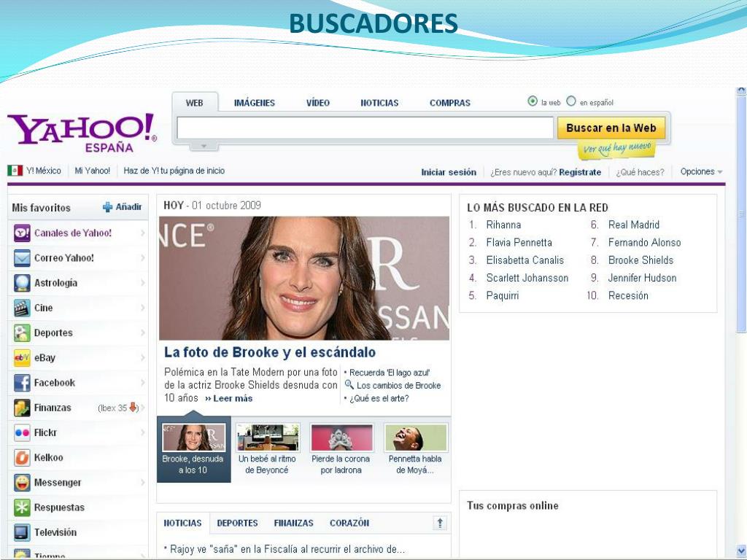Switch to the COMPRAS search tab
Viewport: 747px width, 560px height.
(x=449, y=103)
